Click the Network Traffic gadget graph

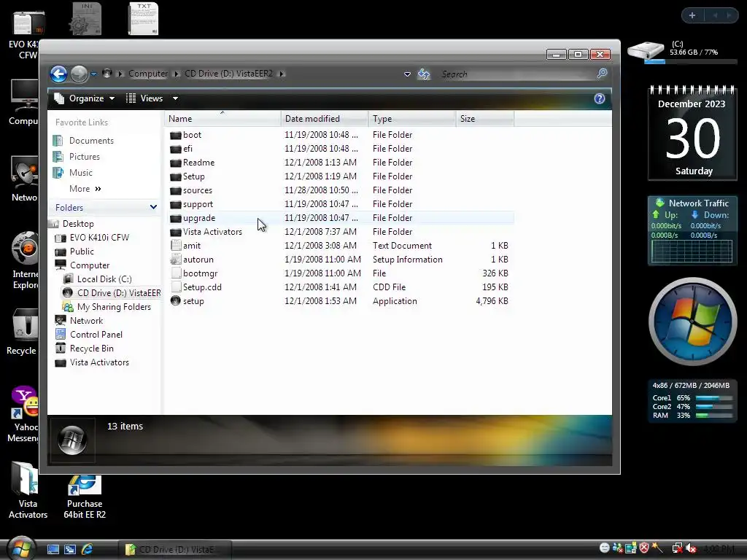(692, 251)
